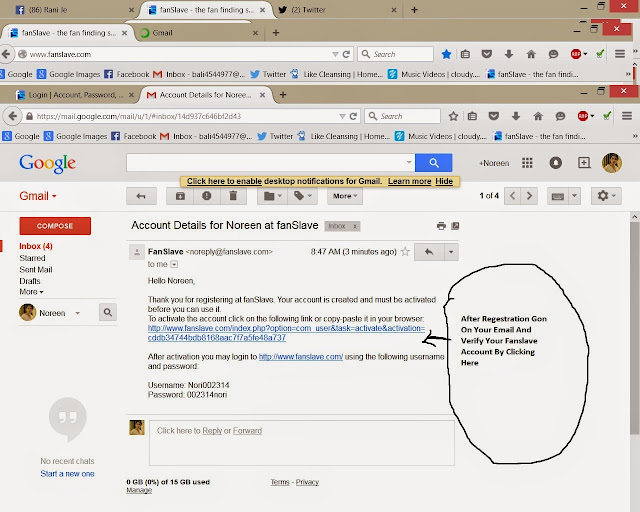Star the FanSlave message

(405, 252)
